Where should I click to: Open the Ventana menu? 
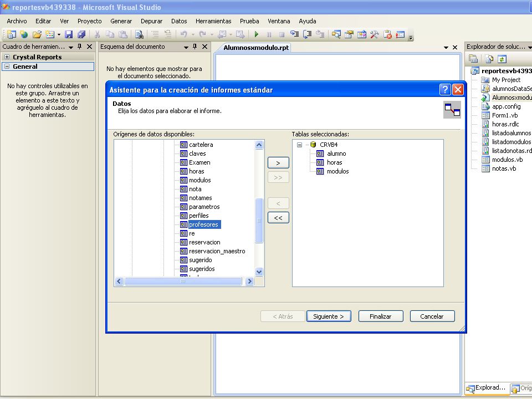point(279,21)
